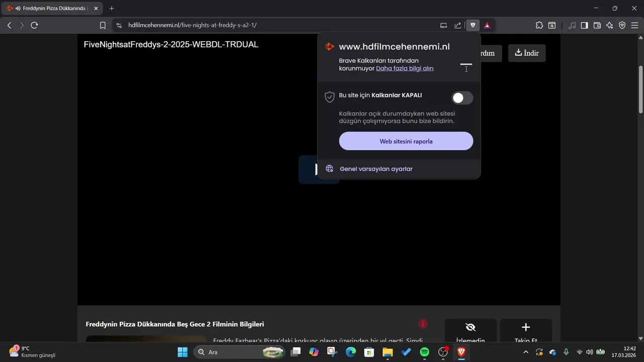This screenshot has width=644, height=362.
Task: Open Spotify from the taskbar
Action: 424,352
